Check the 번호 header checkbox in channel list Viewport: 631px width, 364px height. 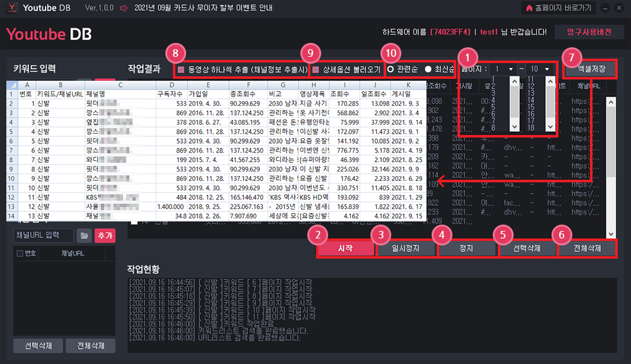(20, 254)
